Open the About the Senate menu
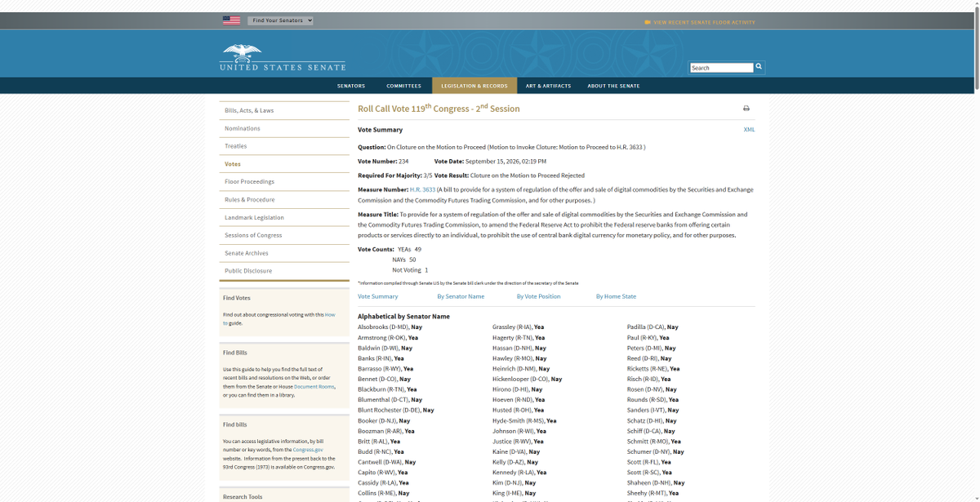 tap(613, 86)
